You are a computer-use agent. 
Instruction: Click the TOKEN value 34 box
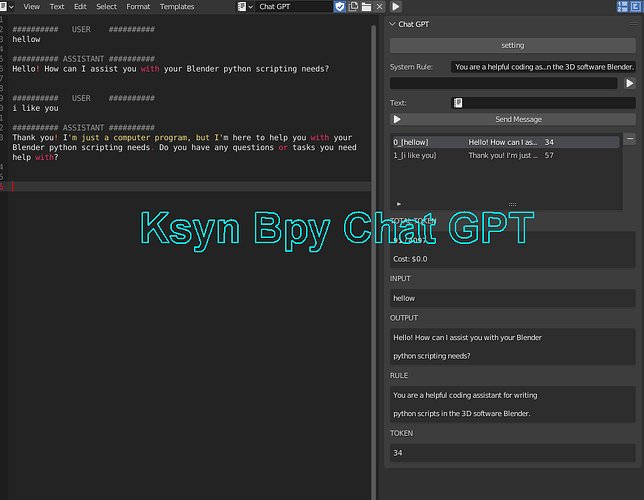click(513, 453)
